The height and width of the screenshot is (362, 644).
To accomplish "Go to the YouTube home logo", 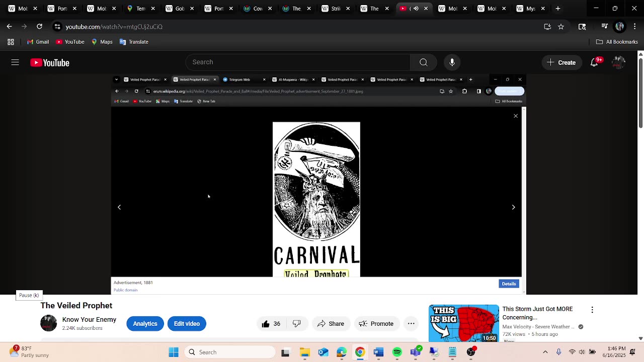I will pos(50,63).
